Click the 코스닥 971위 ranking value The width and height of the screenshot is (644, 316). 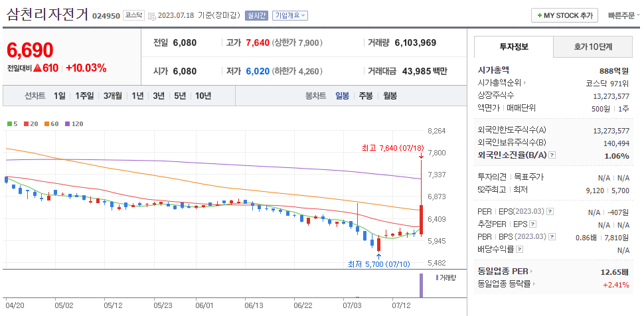[x=607, y=84]
